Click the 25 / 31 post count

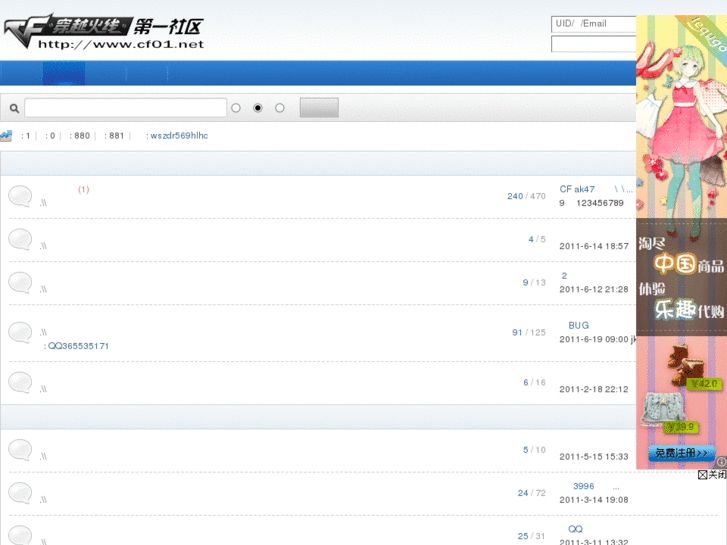pyautogui.click(x=532, y=536)
